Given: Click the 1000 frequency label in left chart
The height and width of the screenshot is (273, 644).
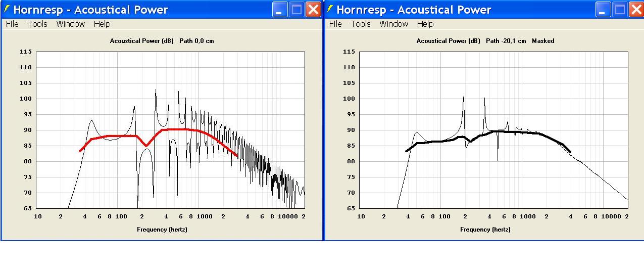Looking at the screenshot, I should tap(205, 216).
